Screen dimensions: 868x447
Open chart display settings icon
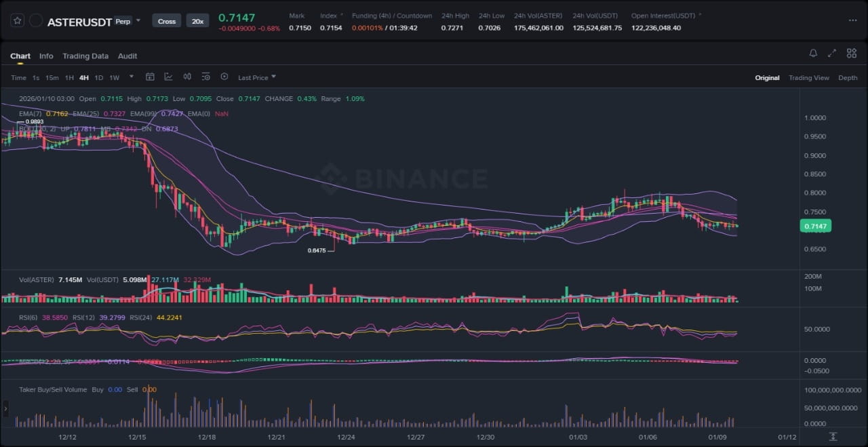click(205, 77)
